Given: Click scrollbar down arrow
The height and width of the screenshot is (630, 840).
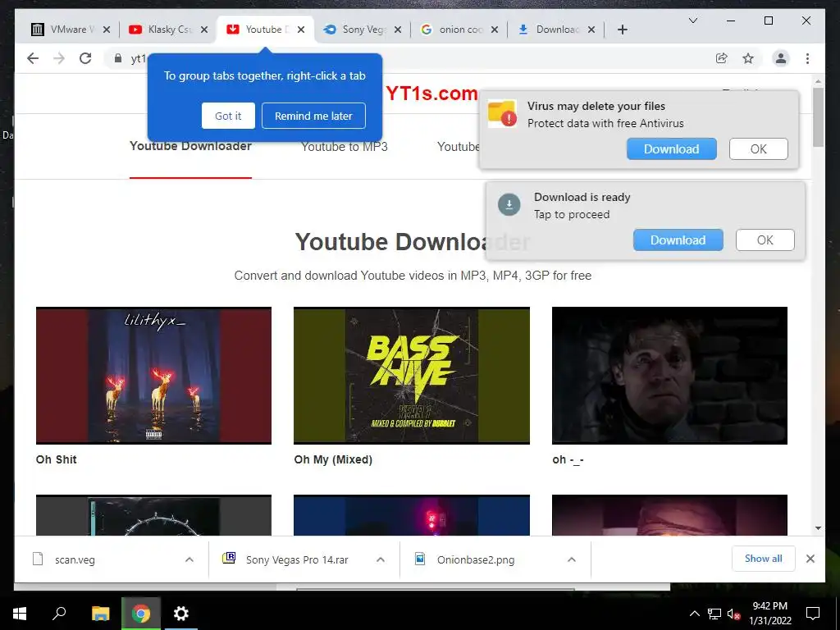Looking at the screenshot, I should (x=818, y=528).
